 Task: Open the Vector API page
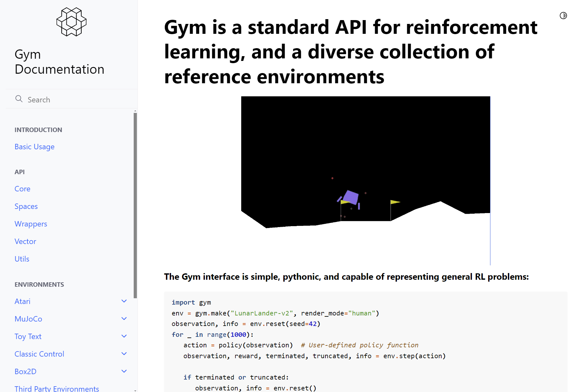(25, 241)
